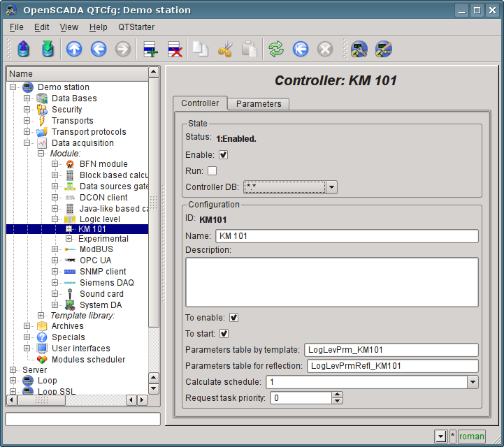Open the Controller DB dropdown

[x=332, y=187]
